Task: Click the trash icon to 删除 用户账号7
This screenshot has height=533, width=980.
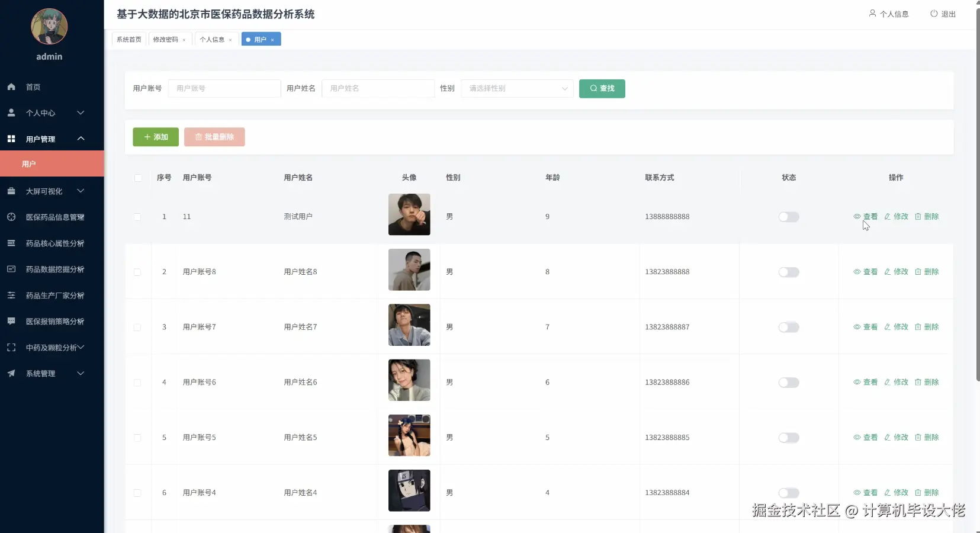Action: pyautogui.click(x=918, y=327)
